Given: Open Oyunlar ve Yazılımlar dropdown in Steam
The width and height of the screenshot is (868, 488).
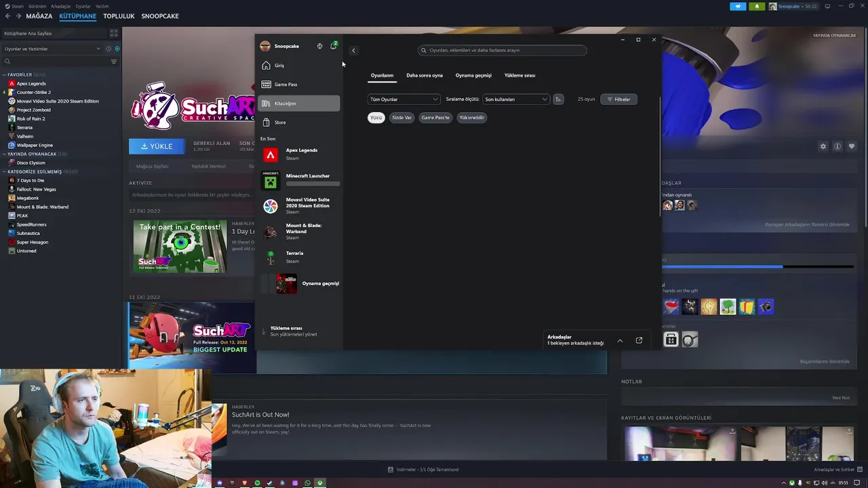Looking at the screenshot, I should pos(52,49).
